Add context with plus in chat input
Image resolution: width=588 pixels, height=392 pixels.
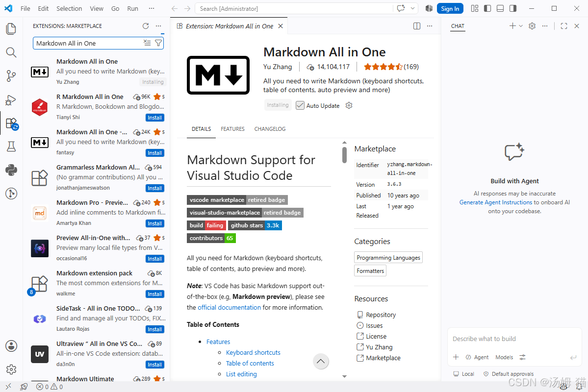pyautogui.click(x=456, y=357)
